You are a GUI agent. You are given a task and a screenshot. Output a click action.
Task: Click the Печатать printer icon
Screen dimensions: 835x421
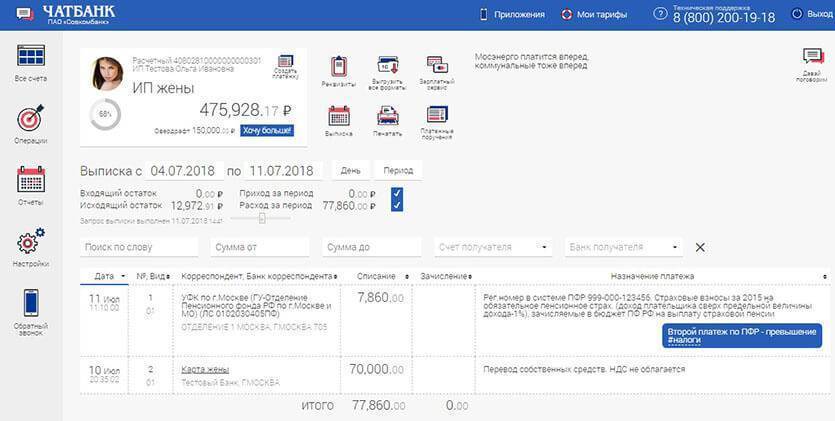388,115
